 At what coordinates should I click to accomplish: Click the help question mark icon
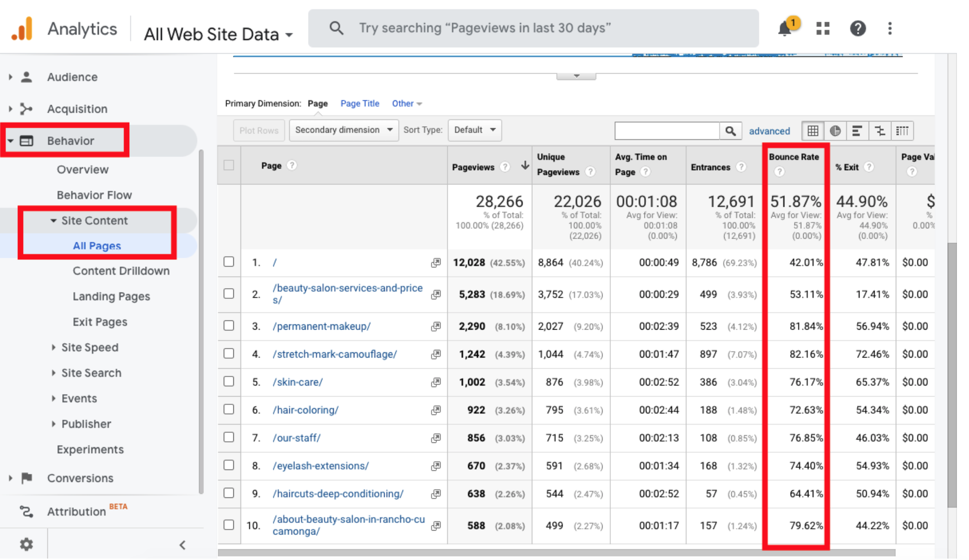pyautogui.click(x=858, y=29)
